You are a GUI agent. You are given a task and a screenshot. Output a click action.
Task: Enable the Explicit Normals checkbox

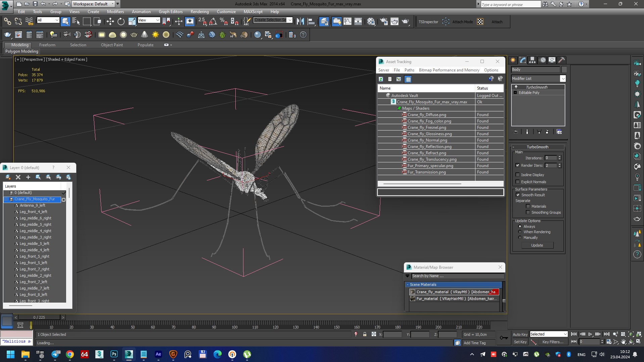pyautogui.click(x=517, y=182)
